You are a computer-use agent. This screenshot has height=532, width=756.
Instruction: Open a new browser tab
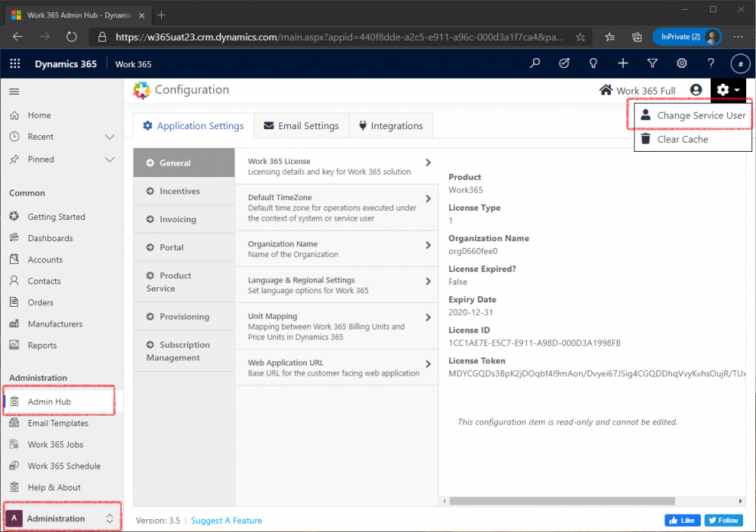pos(161,15)
